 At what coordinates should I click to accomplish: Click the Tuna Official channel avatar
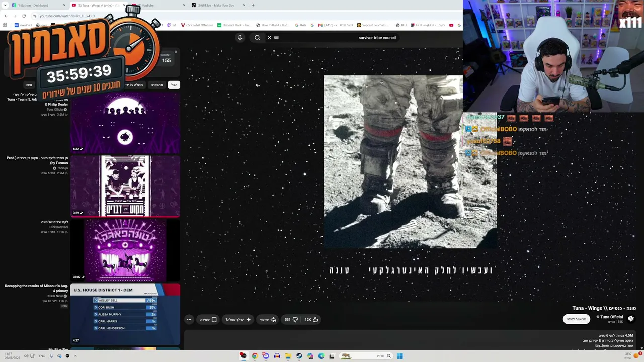click(631, 318)
